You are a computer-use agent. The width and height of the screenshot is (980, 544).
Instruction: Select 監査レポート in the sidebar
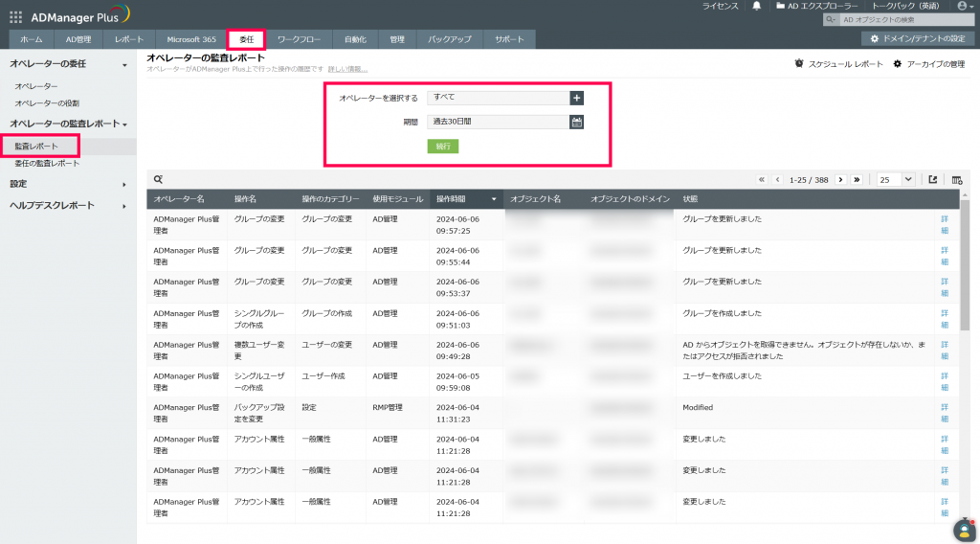click(x=36, y=147)
